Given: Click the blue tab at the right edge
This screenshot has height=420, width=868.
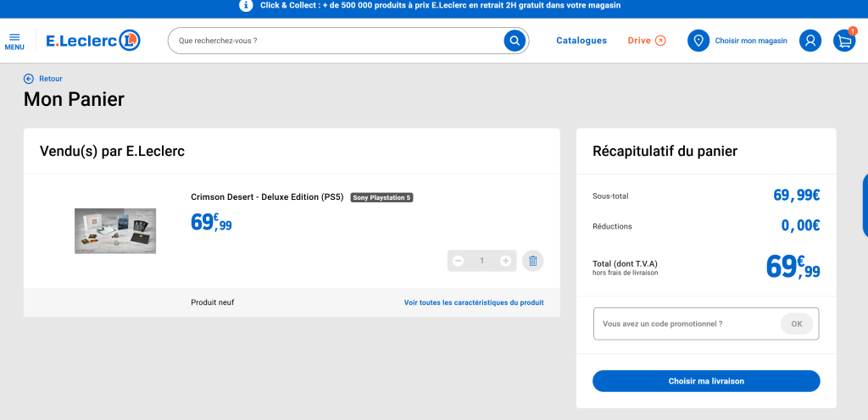Looking at the screenshot, I should (865, 205).
